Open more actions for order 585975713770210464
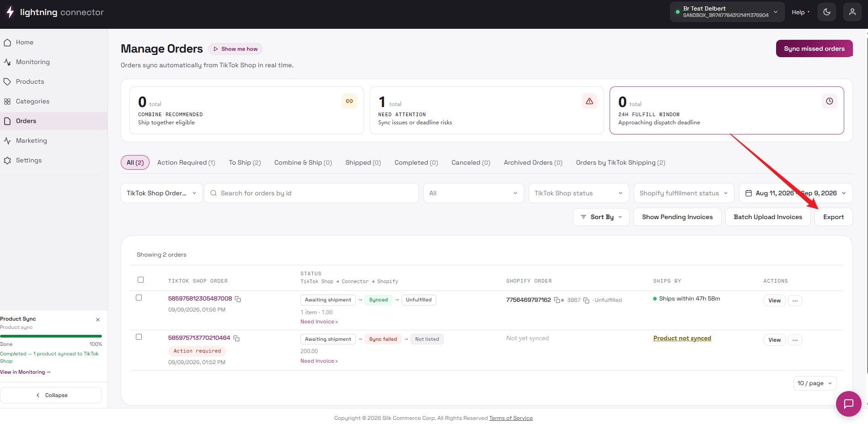 pyautogui.click(x=795, y=340)
